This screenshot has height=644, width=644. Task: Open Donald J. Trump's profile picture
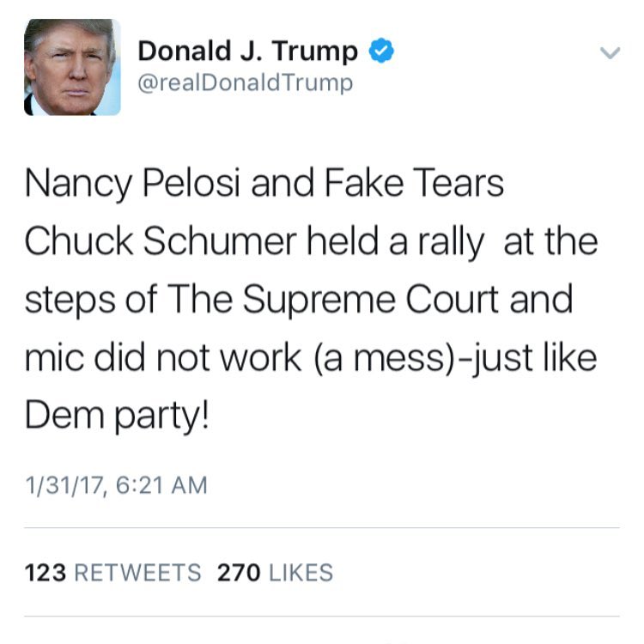pyautogui.click(x=72, y=67)
